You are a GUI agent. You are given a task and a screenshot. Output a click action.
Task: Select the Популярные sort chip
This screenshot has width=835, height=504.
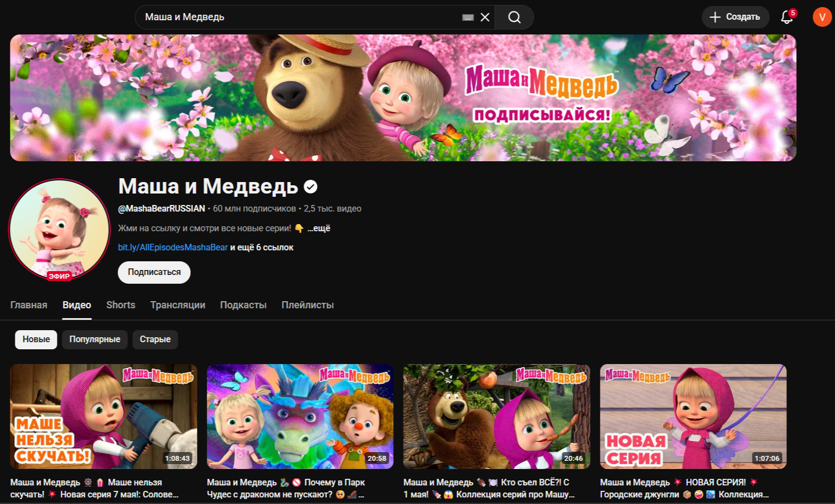95,339
